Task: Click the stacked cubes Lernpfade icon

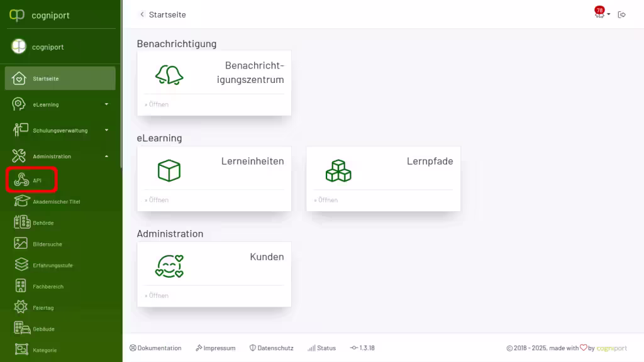Action: 338,170
